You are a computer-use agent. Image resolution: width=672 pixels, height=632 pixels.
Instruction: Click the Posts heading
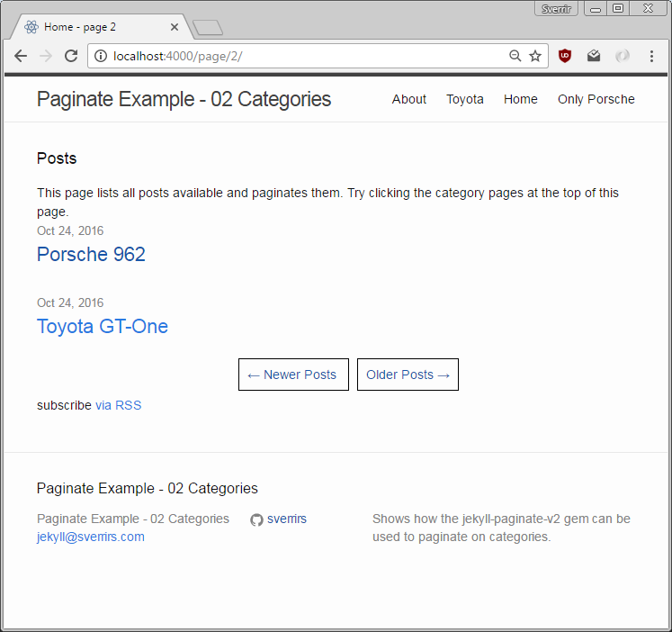[x=57, y=158]
